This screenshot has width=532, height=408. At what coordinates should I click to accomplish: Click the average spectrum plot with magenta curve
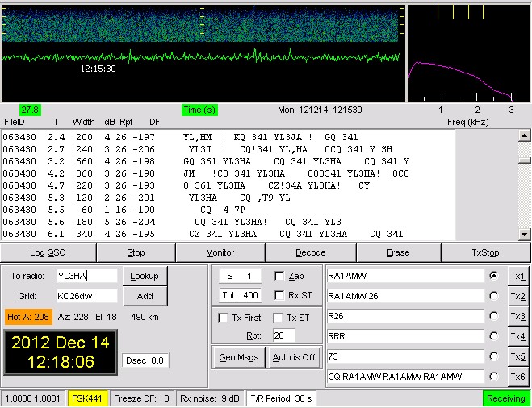click(x=468, y=53)
